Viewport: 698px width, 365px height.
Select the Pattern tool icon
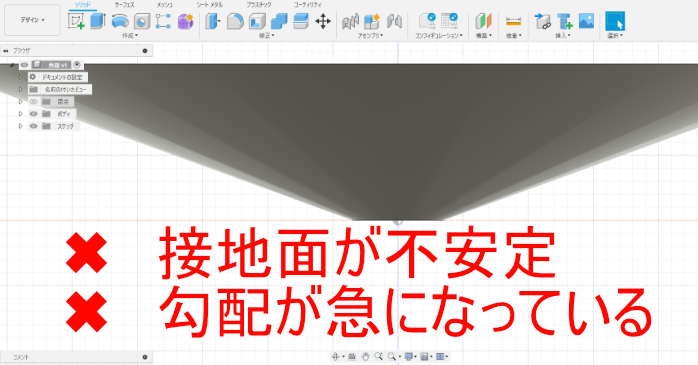pyautogui.click(x=163, y=21)
